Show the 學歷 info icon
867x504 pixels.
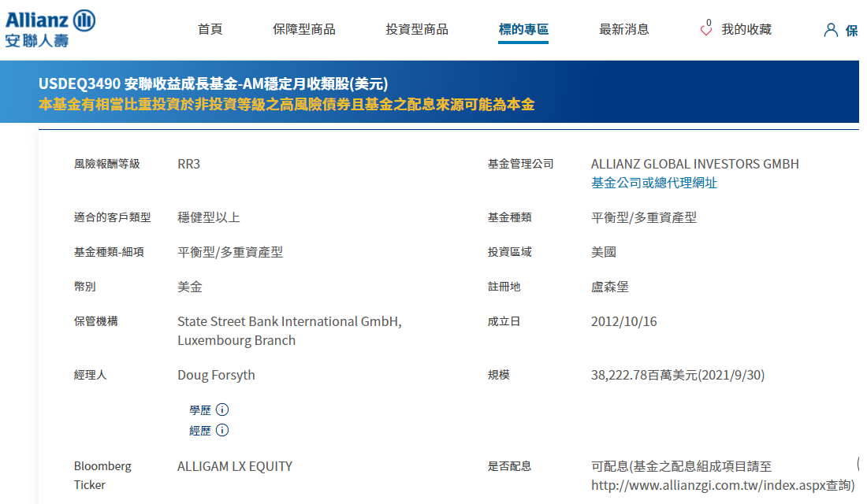tap(222, 409)
